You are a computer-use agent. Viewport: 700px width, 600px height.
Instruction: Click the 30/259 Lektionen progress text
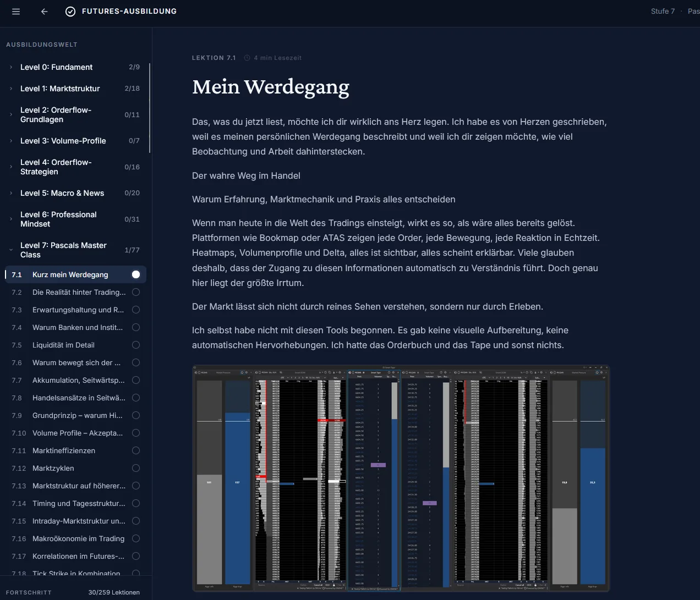click(x=114, y=592)
